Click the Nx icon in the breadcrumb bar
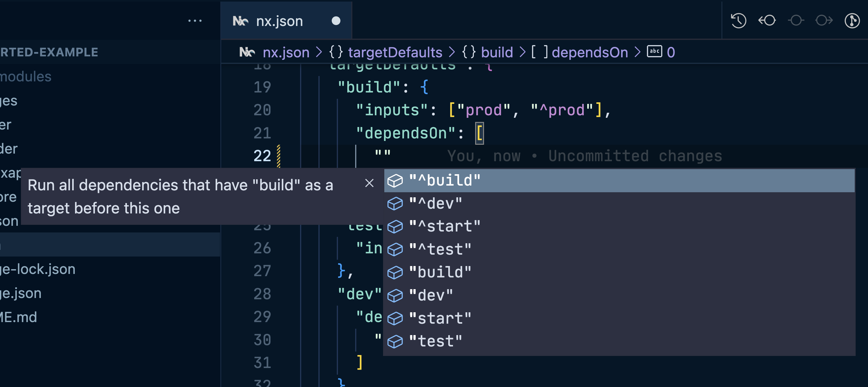 pos(248,52)
